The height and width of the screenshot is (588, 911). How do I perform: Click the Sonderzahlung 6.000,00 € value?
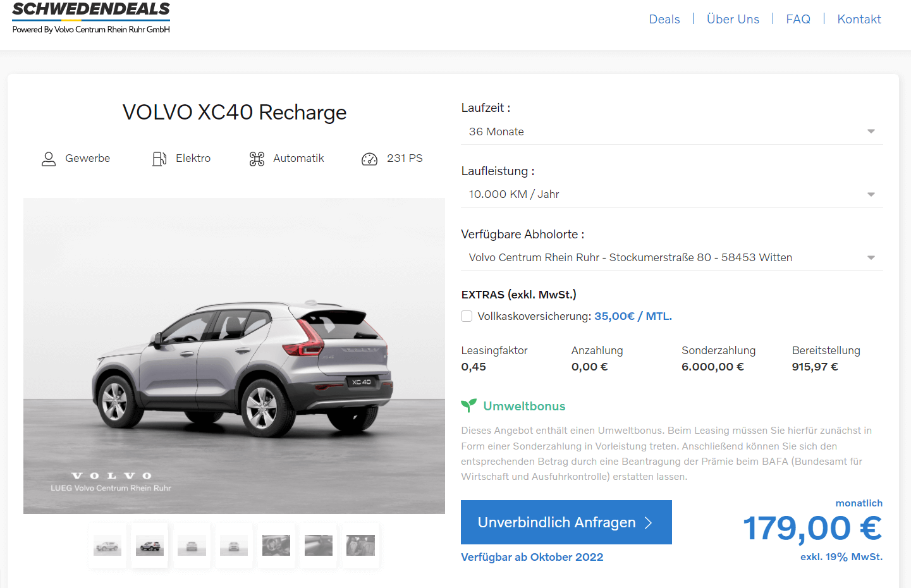[x=712, y=367]
